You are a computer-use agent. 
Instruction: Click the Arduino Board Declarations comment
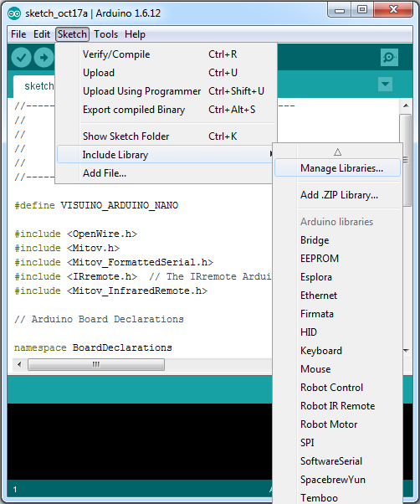(x=99, y=319)
